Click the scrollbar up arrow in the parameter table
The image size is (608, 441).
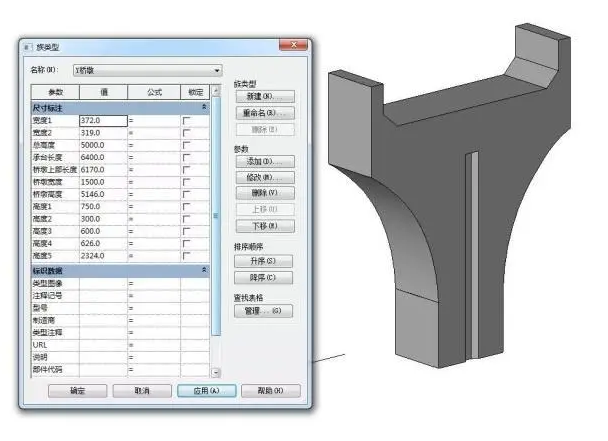click(x=216, y=90)
